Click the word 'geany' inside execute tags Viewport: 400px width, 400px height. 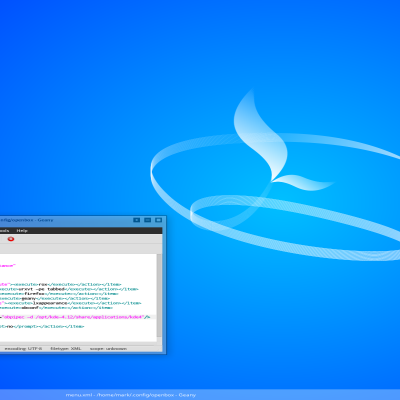tap(28, 299)
